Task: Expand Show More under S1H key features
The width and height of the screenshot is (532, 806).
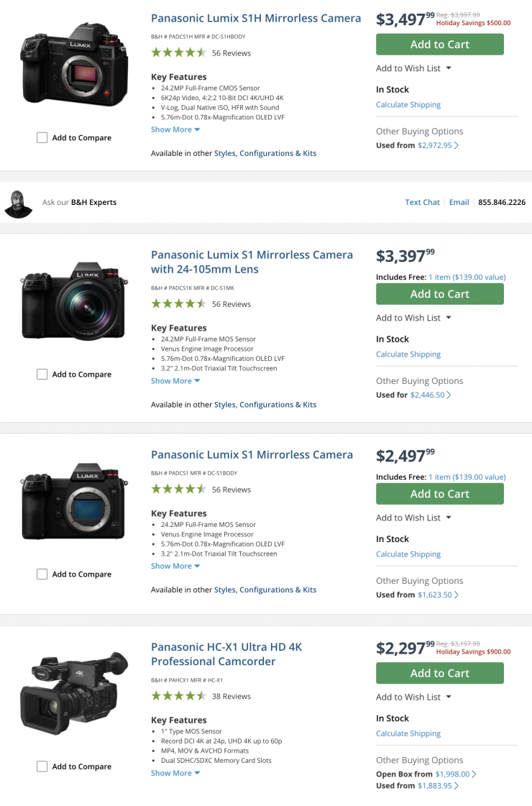Action: tap(175, 129)
